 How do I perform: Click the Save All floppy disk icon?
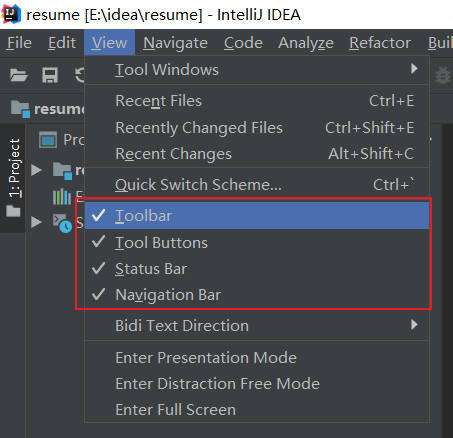coord(50,75)
